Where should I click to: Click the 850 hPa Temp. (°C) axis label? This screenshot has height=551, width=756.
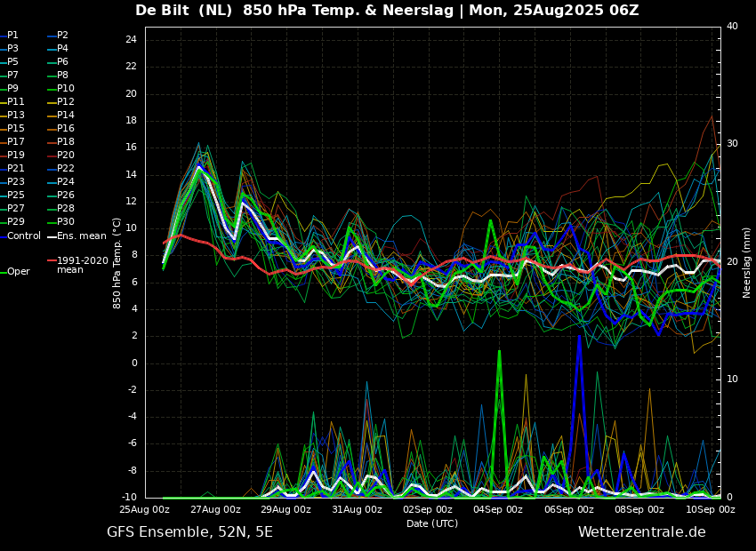coord(117,262)
